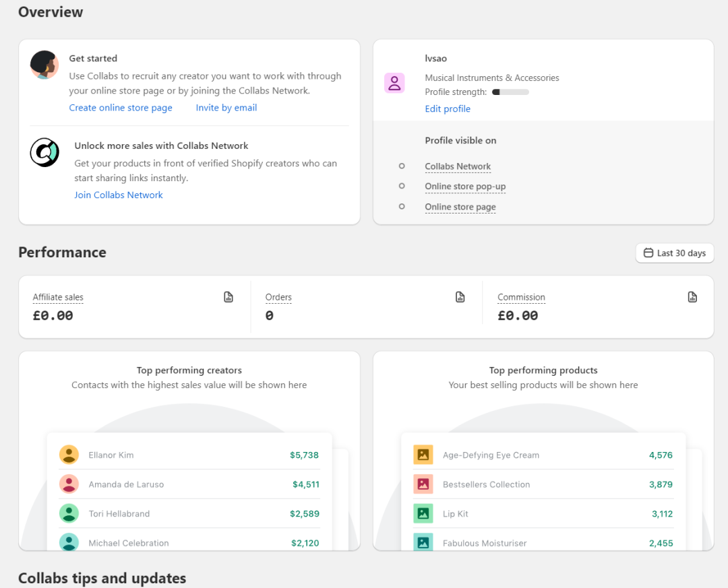This screenshot has height=588, width=728.
Task: Click the Get started creator avatar
Action: pyautogui.click(x=44, y=65)
